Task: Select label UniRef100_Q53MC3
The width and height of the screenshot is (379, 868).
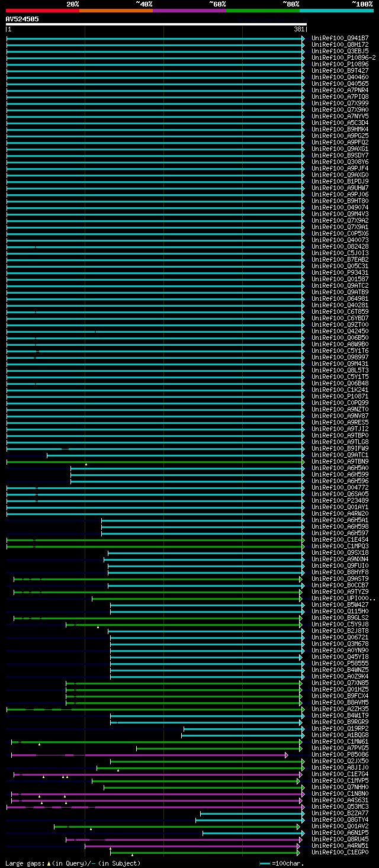Action: point(341,806)
